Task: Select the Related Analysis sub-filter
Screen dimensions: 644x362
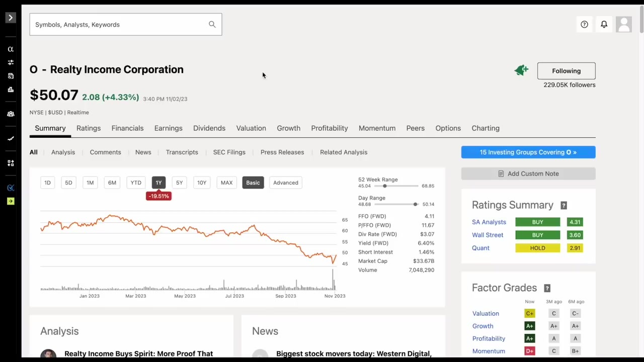Action: 344,152
